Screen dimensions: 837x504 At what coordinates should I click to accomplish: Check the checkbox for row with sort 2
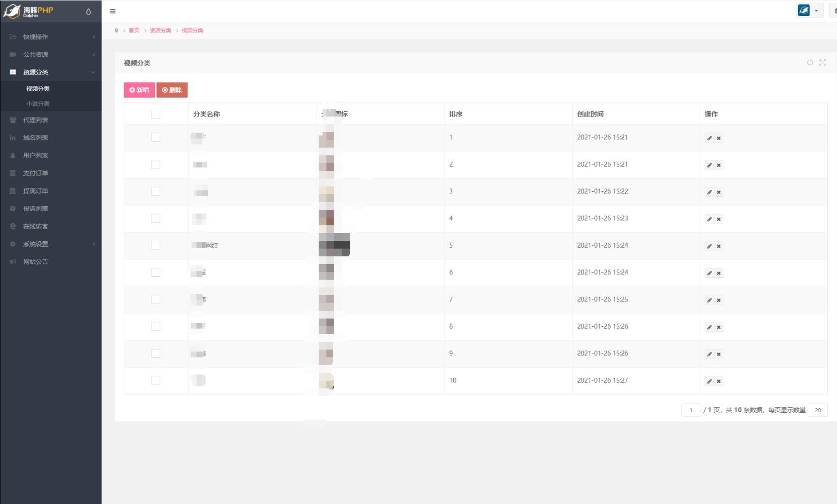pos(155,165)
